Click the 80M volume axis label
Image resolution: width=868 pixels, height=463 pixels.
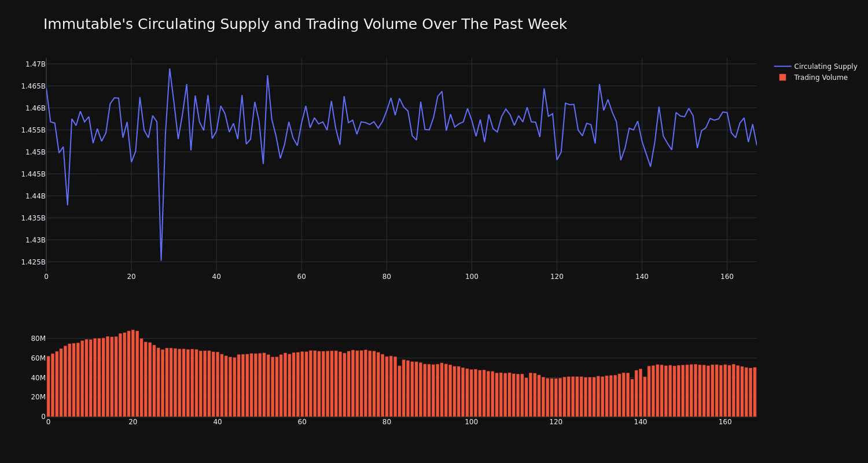[38, 339]
